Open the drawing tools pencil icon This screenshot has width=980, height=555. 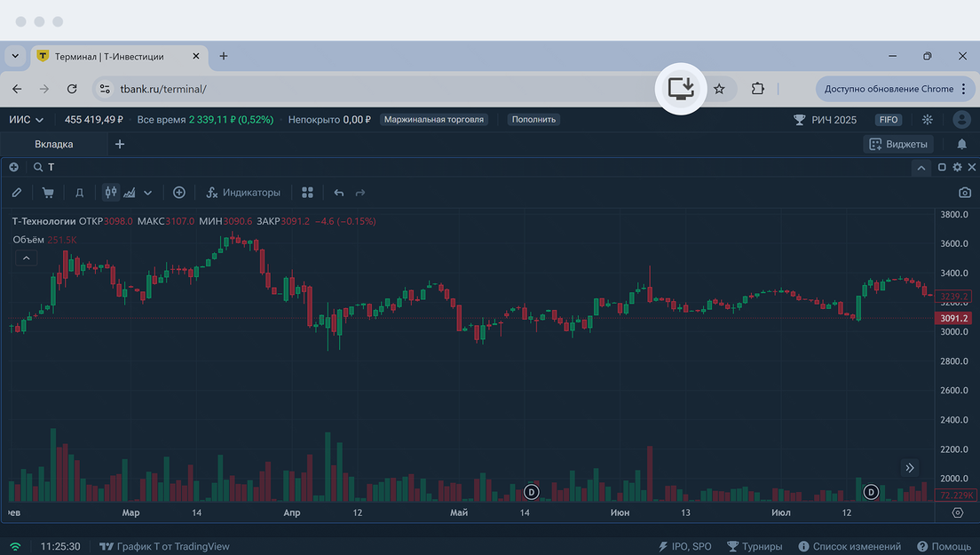click(17, 193)
